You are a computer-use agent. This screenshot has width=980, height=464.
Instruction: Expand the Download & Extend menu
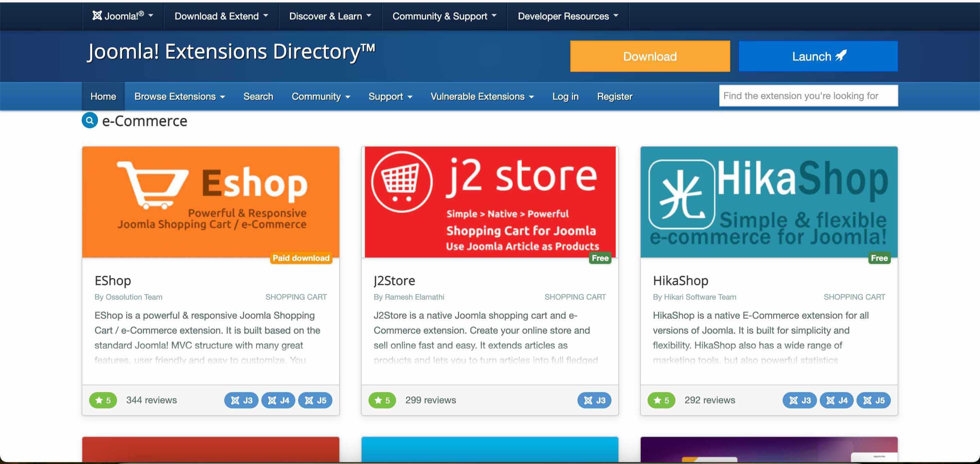click(221, 16)
